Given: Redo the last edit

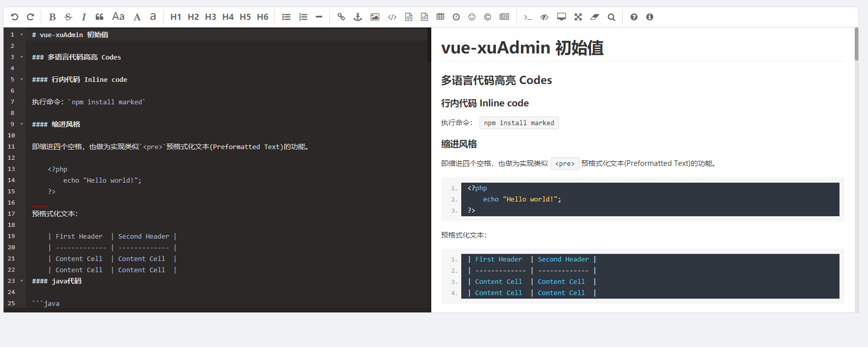Looking at the screenshot, I should point(31,17).
